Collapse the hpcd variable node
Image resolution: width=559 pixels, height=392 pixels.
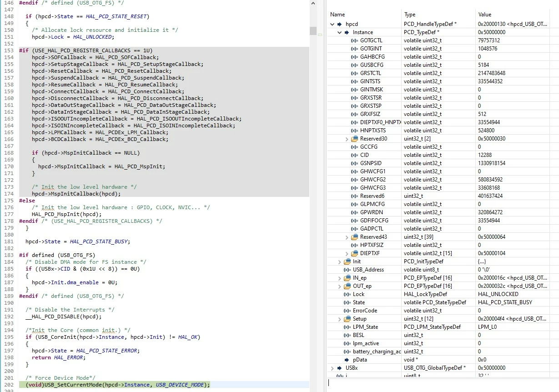click(x=332, y=24)
